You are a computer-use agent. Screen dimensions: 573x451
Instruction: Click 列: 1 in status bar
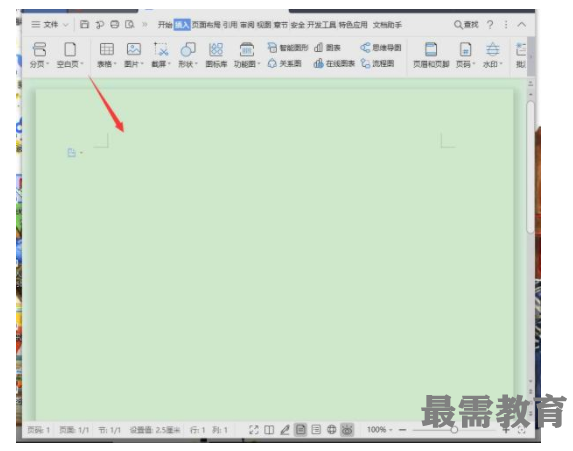coord(220,430)
